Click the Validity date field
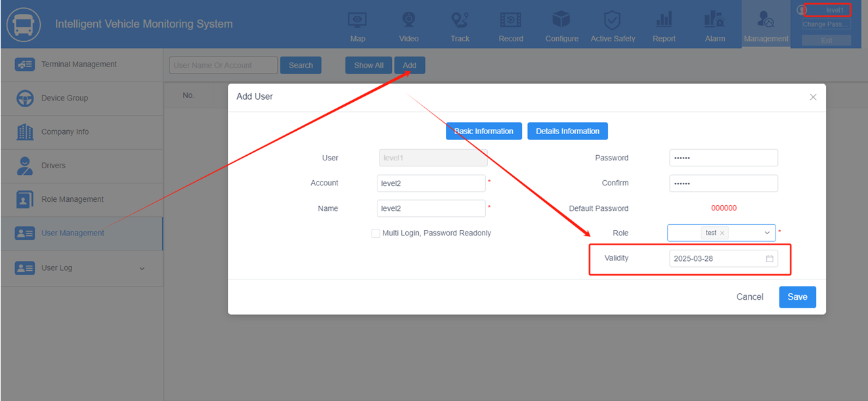Viewport: 868px width, 401px height. (x=724, y=258)
